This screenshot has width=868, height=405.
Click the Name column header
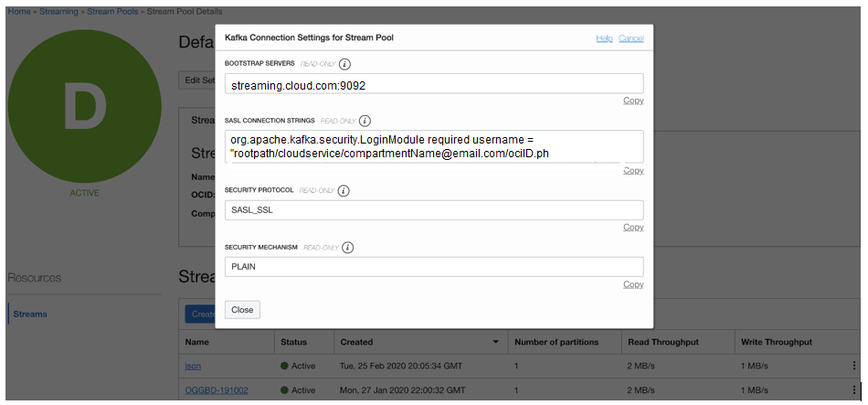coord(197,343)
